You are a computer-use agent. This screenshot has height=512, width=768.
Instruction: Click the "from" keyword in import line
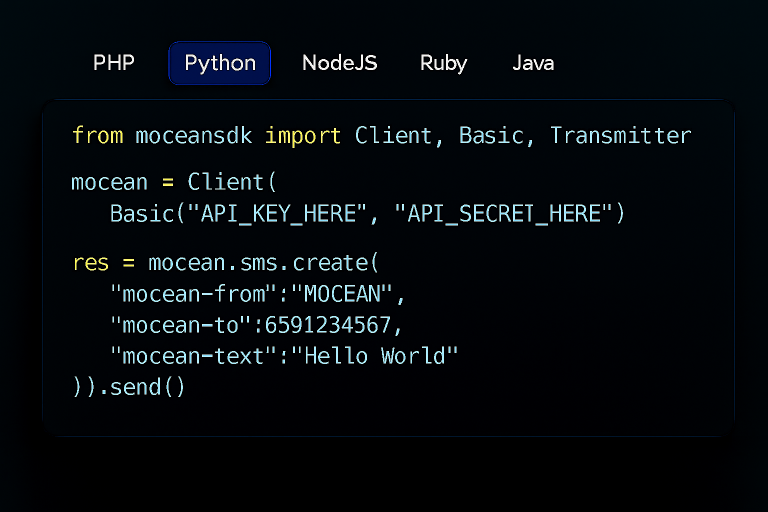click(97, 136)
